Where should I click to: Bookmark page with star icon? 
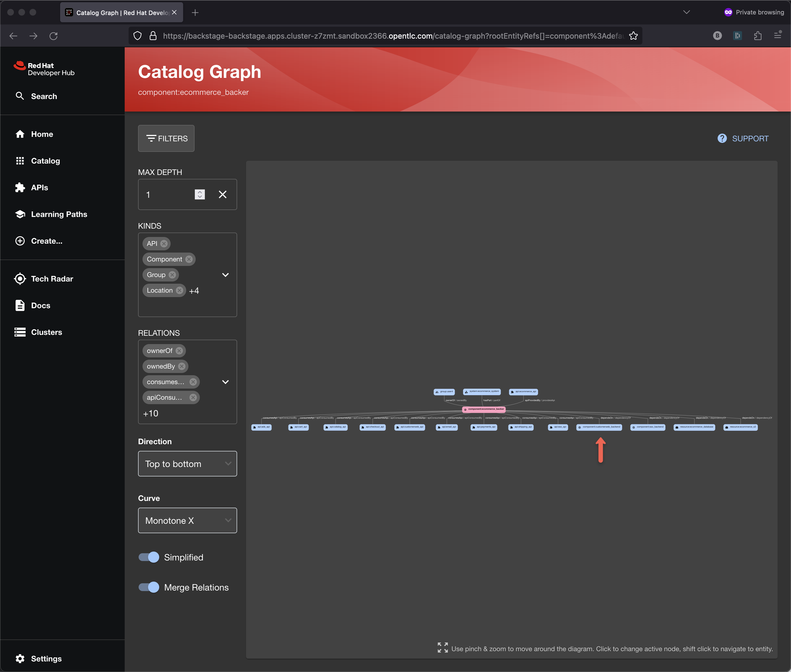[633, 36]
